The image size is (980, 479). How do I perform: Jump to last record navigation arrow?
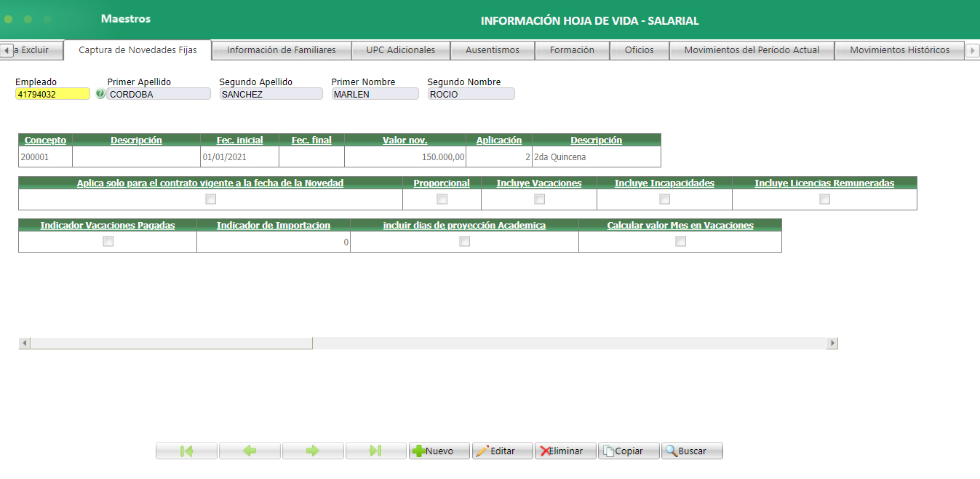[376, 451]
